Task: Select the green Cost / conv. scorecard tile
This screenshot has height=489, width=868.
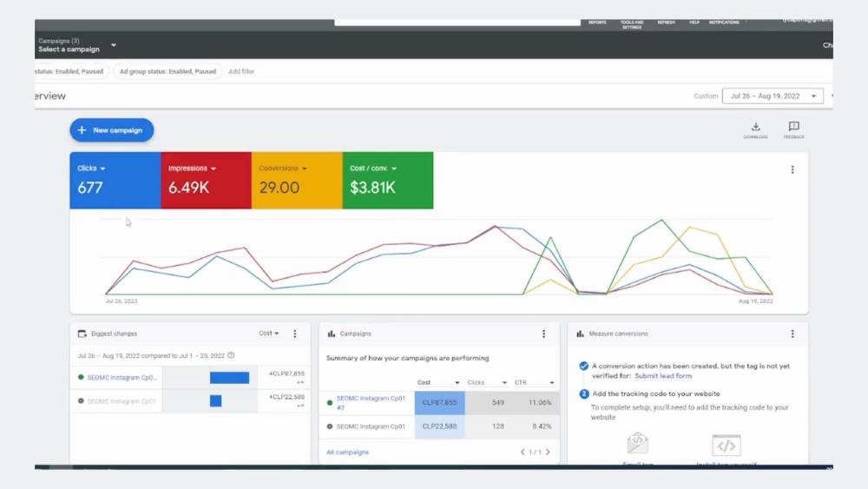Action: (x=388, y=181)
